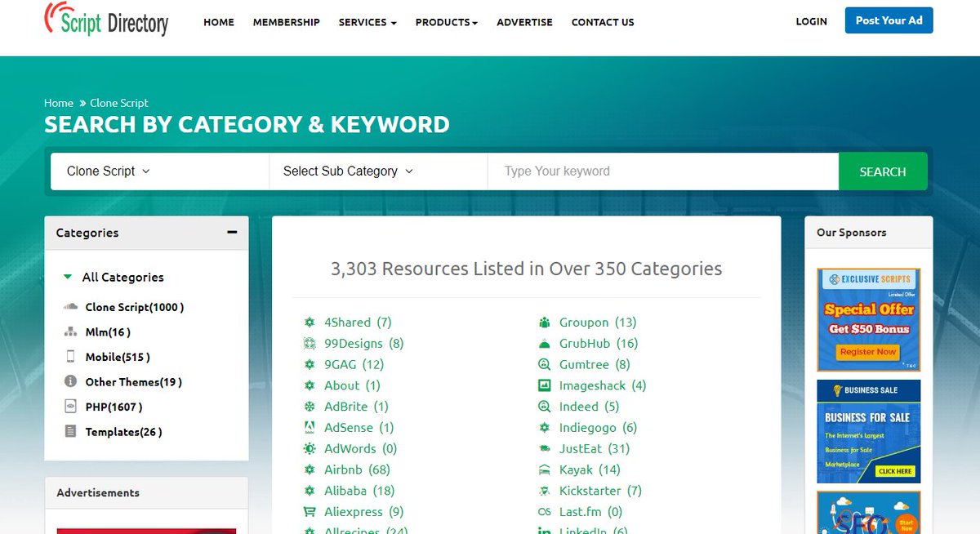Click the search icon beside Gumtree

tap(545, 365)
